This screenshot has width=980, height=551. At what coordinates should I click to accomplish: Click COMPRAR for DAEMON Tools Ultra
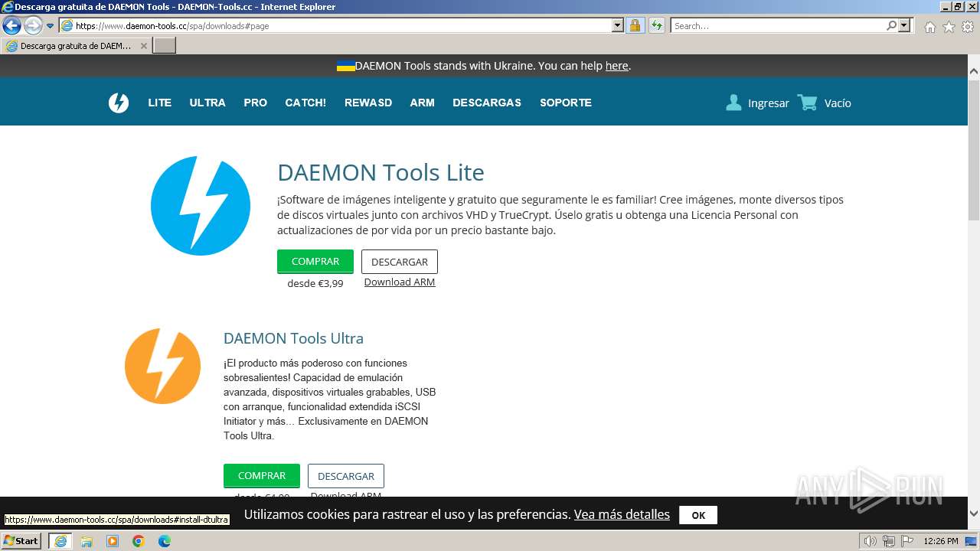coord(262,476)
